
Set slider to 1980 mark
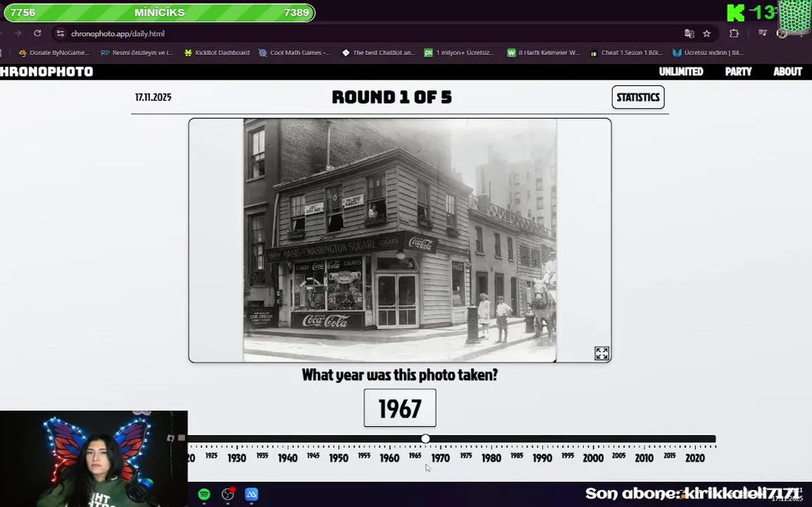491,458
